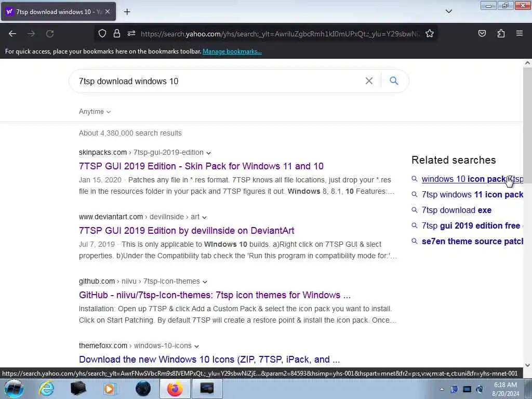
Task: Select related search 7tsp windows 11 icon pack
Action: click(472, 195)
